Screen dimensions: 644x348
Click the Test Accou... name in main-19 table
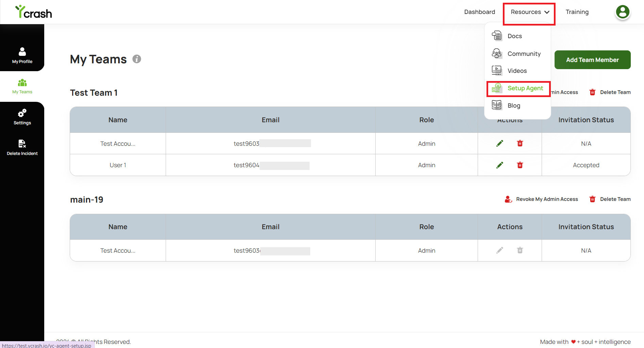118,251
